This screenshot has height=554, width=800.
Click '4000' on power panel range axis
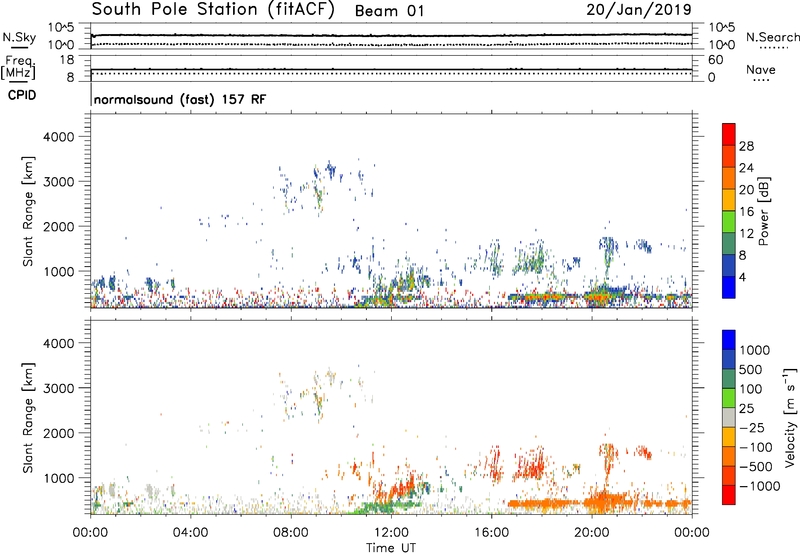coord(58,137)
